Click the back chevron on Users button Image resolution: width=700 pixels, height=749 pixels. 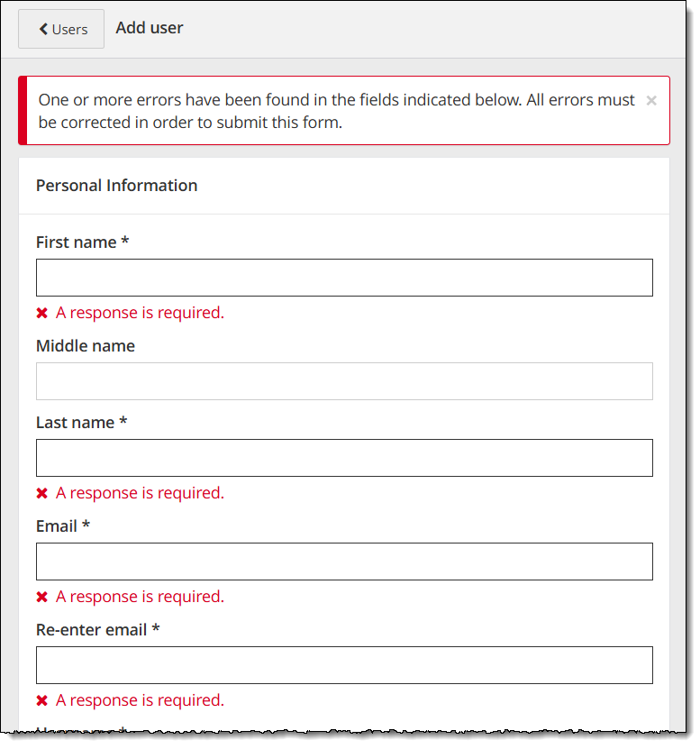tap(43, 30)
